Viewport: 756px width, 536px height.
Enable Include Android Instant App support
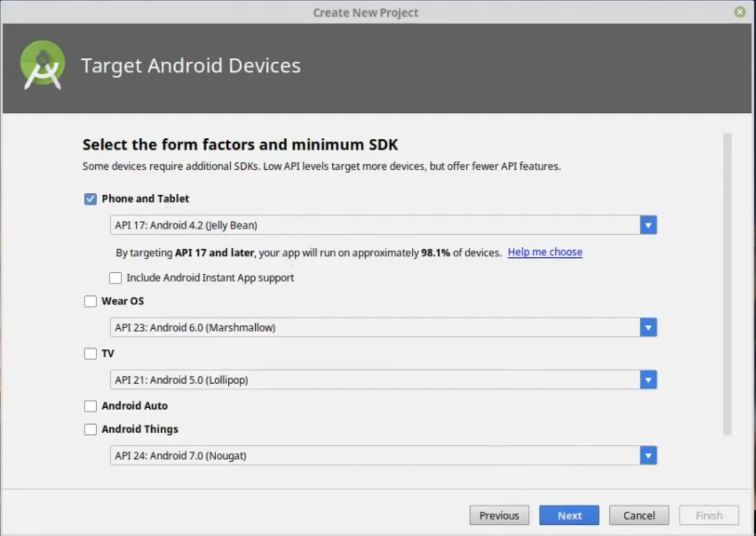pos(115,277)
